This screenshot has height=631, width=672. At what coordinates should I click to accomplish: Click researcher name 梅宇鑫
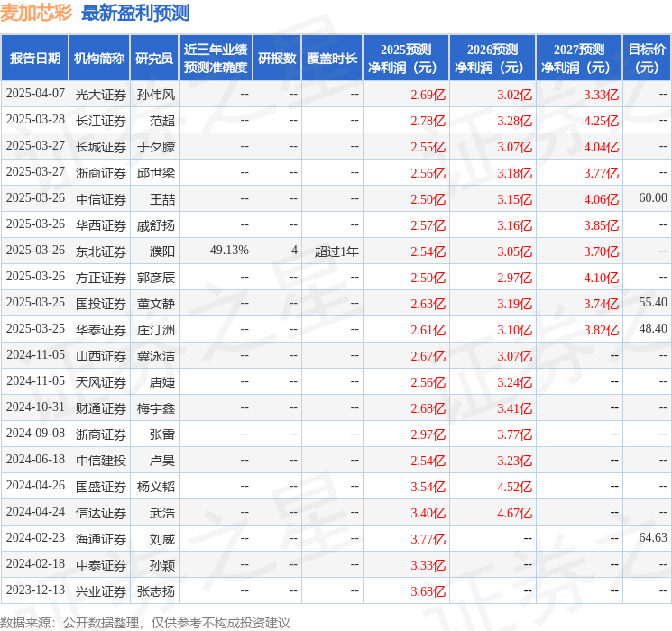[x=156, y=408]
